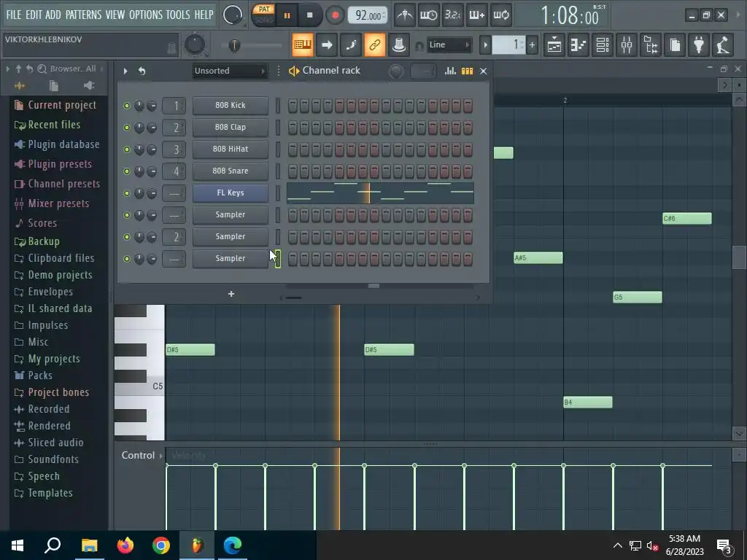
Task: Click the tempo field showing 92.000
Action: tap(368, 16)
